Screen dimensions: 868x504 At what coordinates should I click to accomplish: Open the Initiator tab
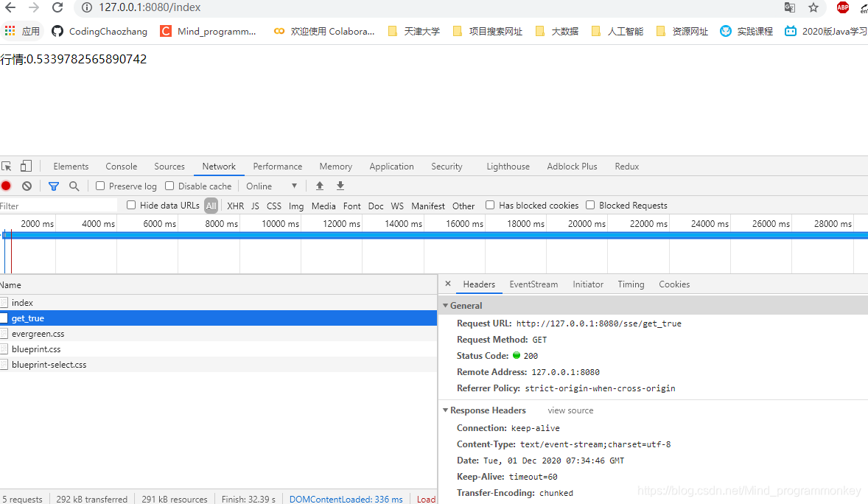tap(588, 284)
